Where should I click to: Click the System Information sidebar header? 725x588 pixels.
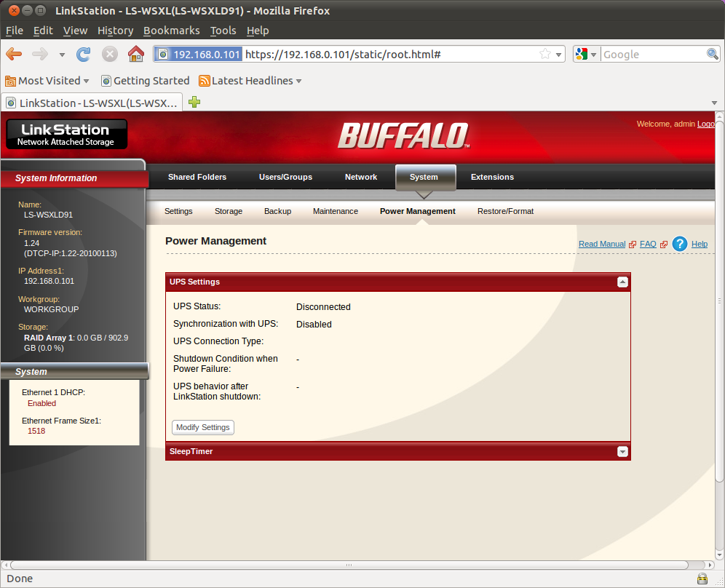74,178
